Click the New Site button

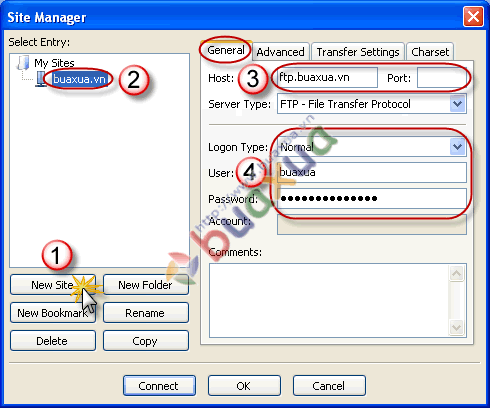pyautogui.click(x=53, y=285)
